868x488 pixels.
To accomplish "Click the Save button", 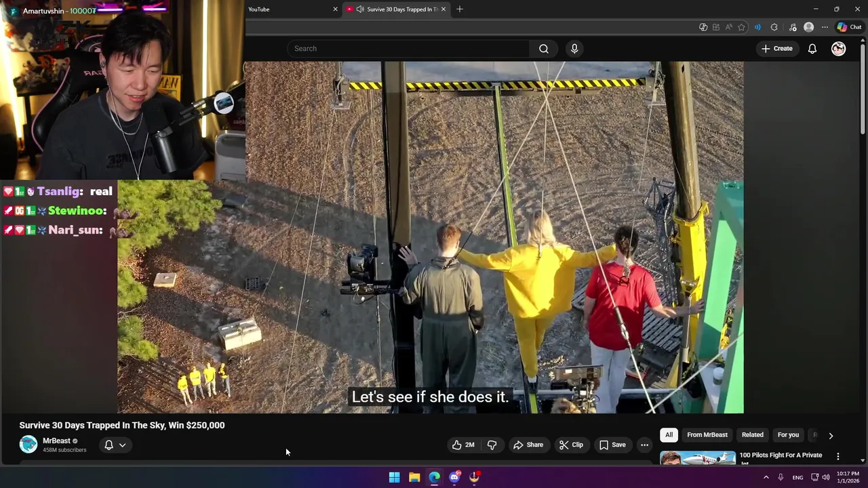I will (612, 445).
